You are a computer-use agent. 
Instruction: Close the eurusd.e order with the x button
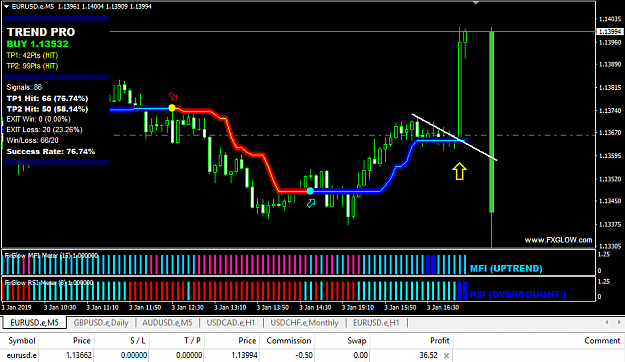click(446, 355)
